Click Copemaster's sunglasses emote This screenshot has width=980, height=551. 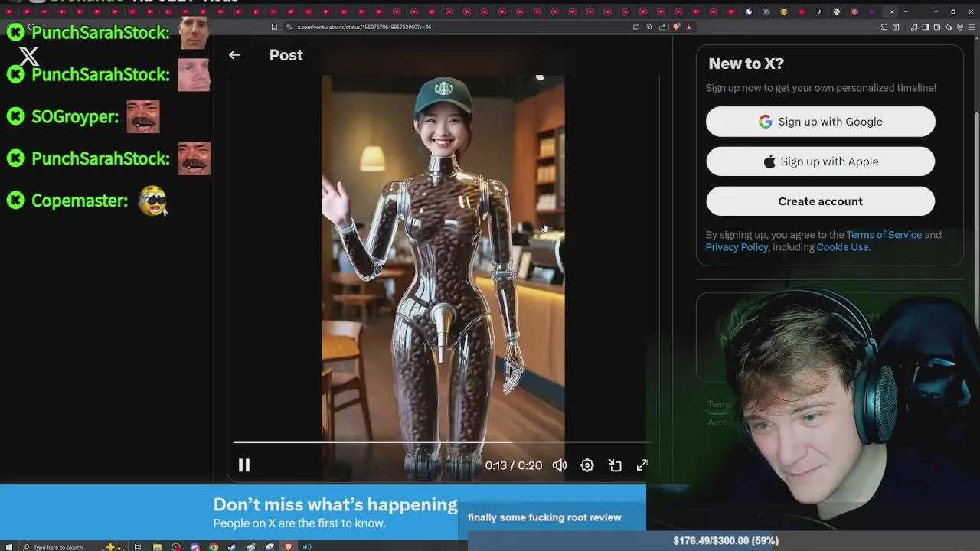click(153, 201)
